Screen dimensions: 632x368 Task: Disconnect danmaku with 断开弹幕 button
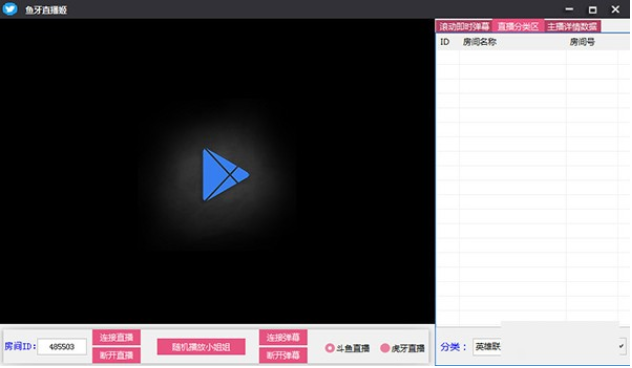283,356
